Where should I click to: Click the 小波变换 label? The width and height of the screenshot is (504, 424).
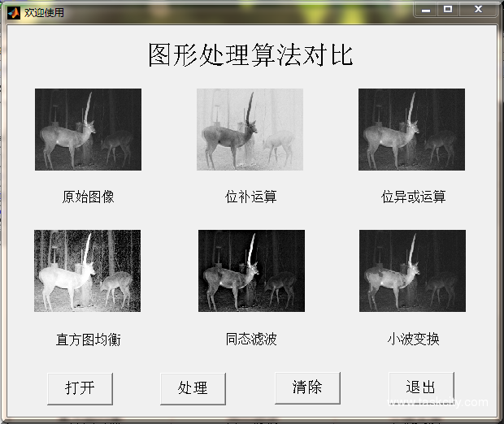tap(413, 339)
